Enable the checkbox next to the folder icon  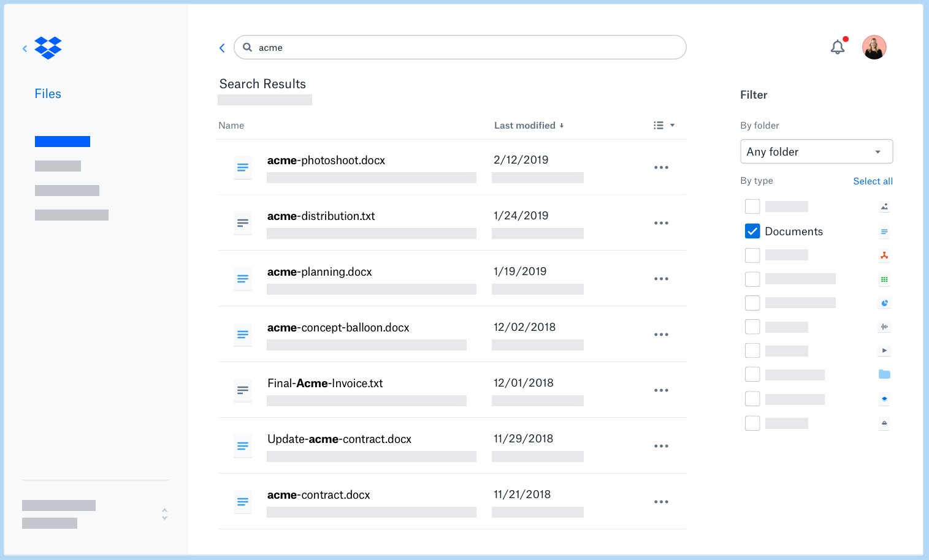coord(752,374)
